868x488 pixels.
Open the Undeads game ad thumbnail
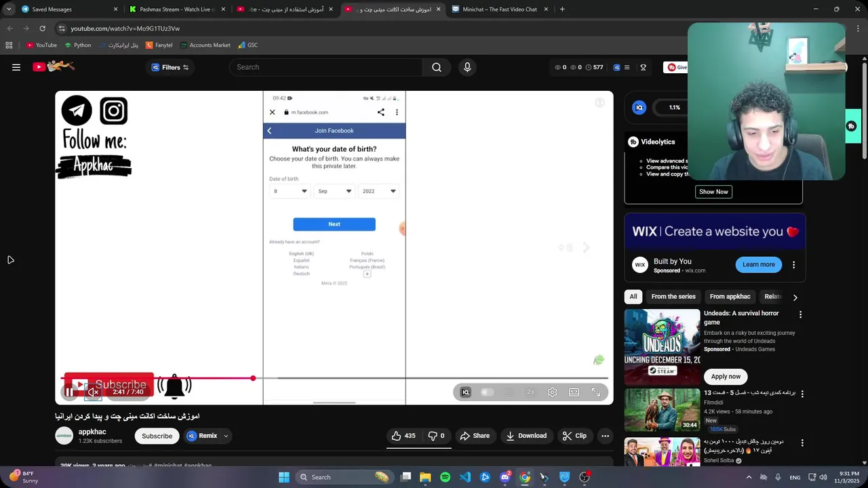pos(662,347)
